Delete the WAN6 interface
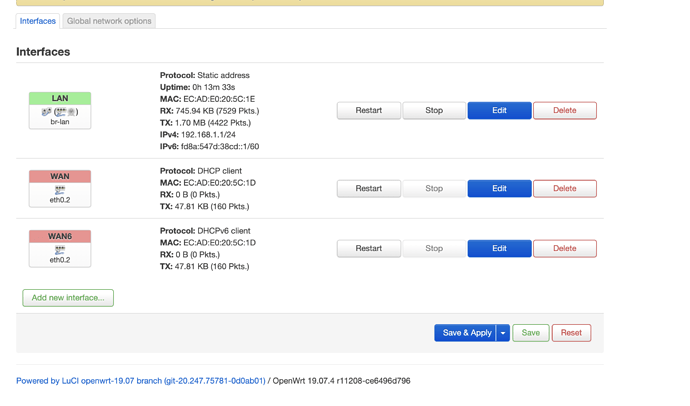Viewport: 690px width, 406px height. 565,249
